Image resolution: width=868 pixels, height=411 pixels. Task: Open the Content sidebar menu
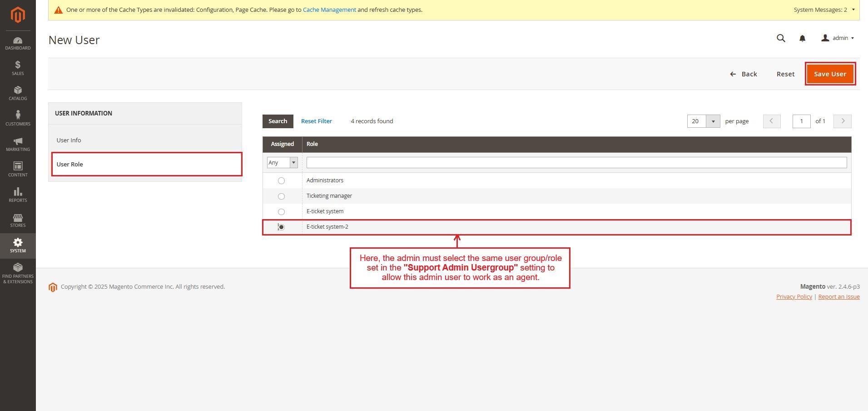pos(18,170)
